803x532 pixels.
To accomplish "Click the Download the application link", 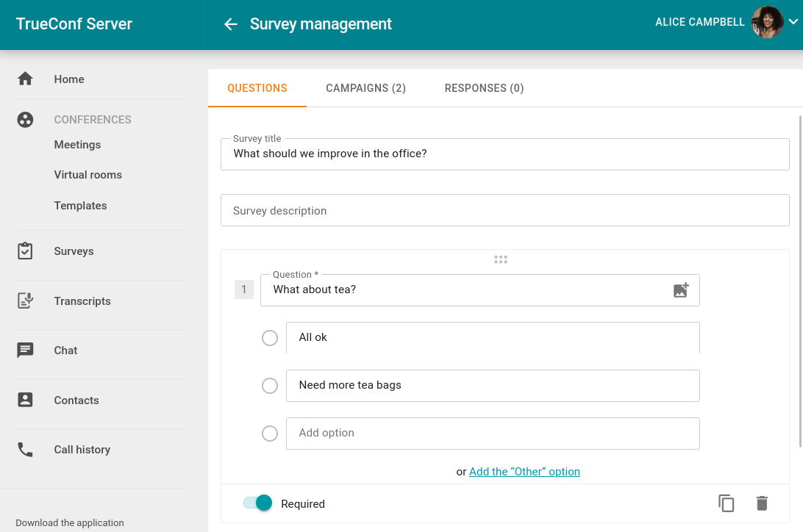I will point(68,522).
